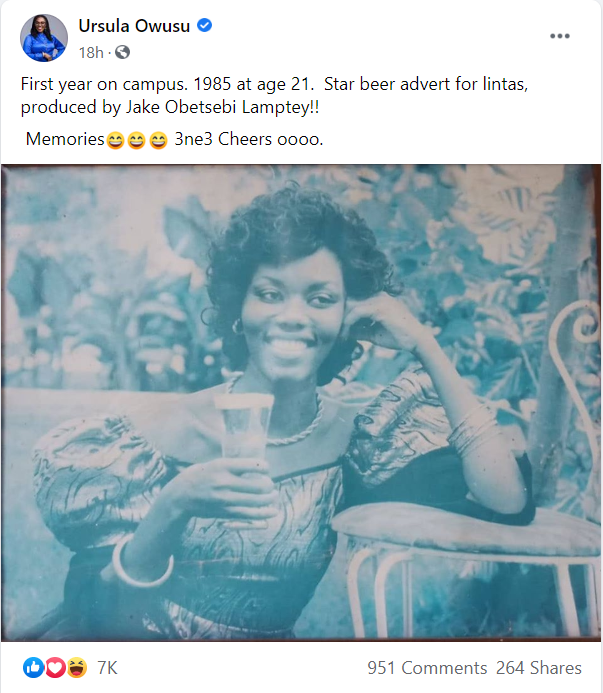The width and height of the screenshot is (603, 693).
Task: View the 7K reactions count list
Action: (107, 668)
